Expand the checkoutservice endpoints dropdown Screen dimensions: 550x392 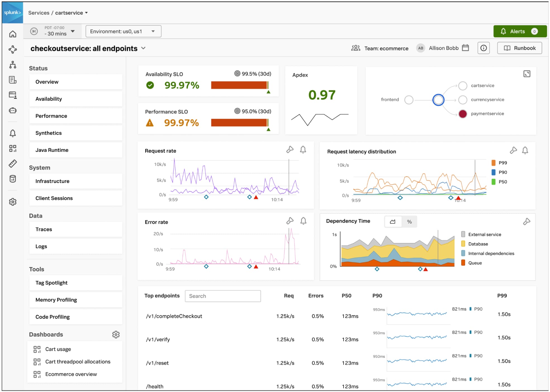pos(145,48)
